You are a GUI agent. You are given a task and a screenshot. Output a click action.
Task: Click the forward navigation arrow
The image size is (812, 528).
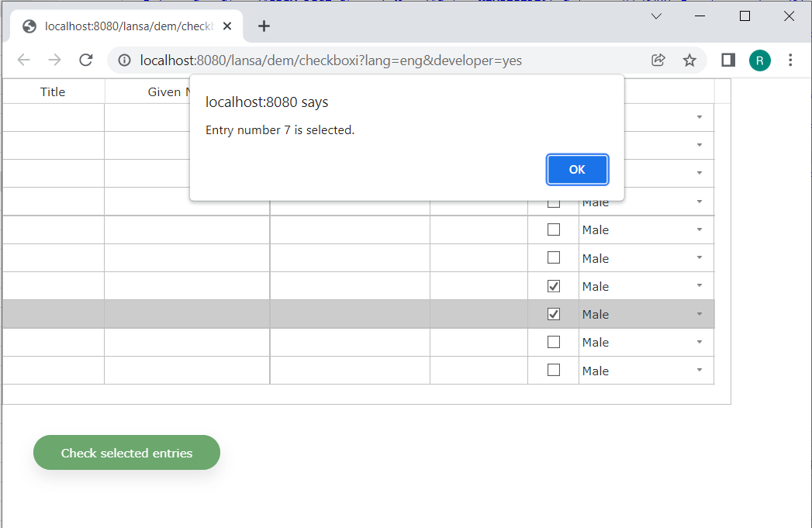click(54, 60)
